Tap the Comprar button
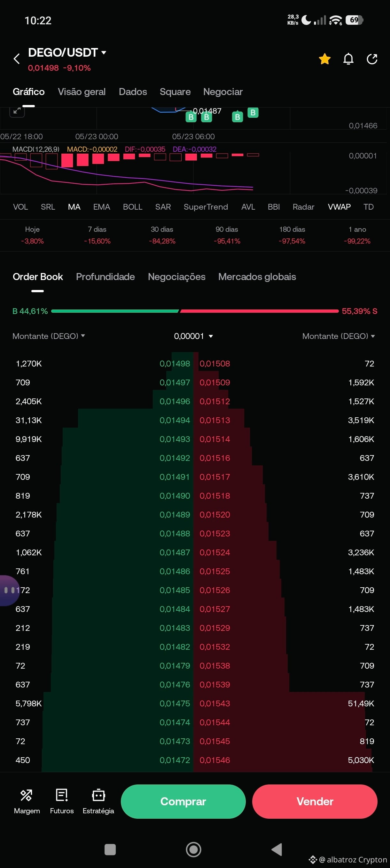 point(183,801)
